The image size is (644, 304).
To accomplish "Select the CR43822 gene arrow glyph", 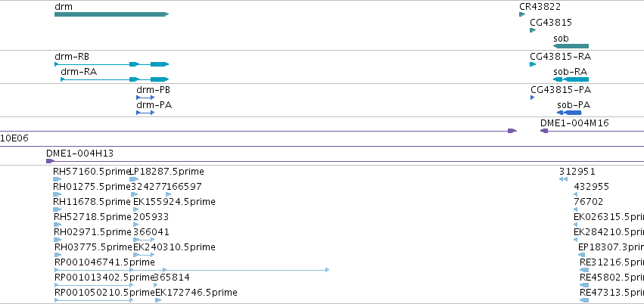I will coord(522,14).
